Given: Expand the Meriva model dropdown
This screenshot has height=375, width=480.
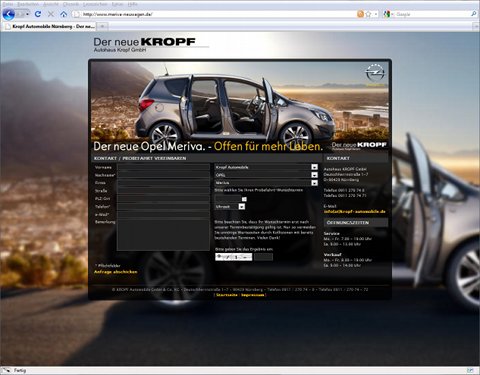Looking at the screenshot, I should point(266,183).
